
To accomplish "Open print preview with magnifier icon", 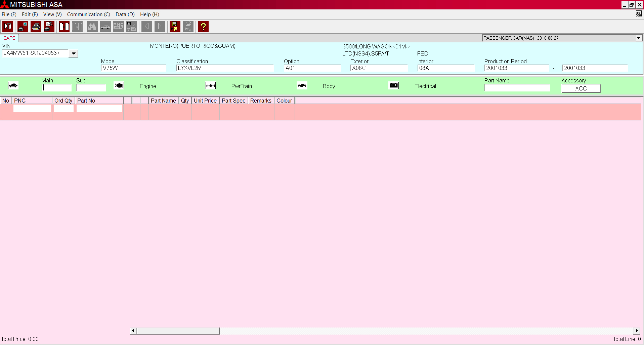I will tap(49, 27).
